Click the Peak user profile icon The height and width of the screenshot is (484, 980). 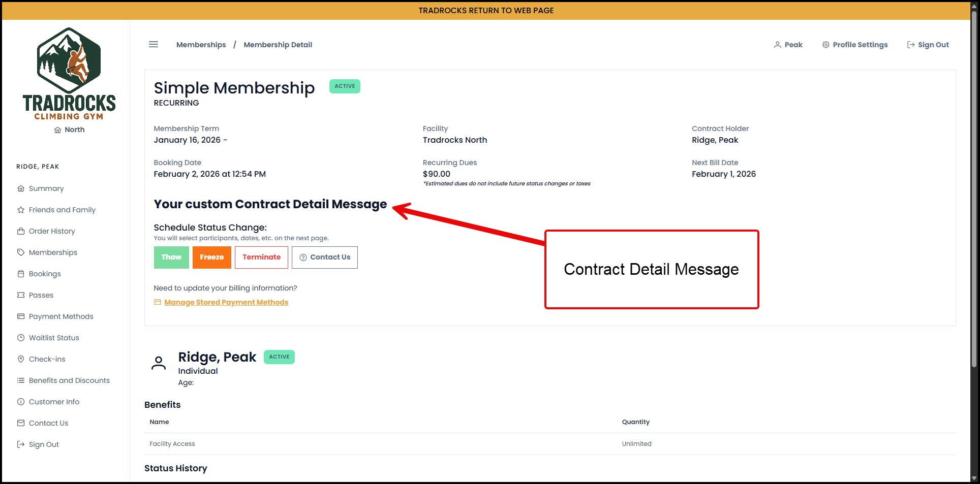[777, 45]
